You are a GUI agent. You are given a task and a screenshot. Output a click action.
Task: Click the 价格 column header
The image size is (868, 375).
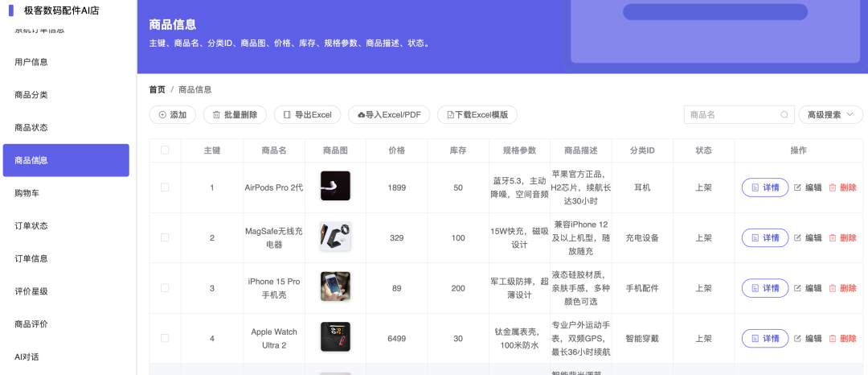[x=397, y=150]
